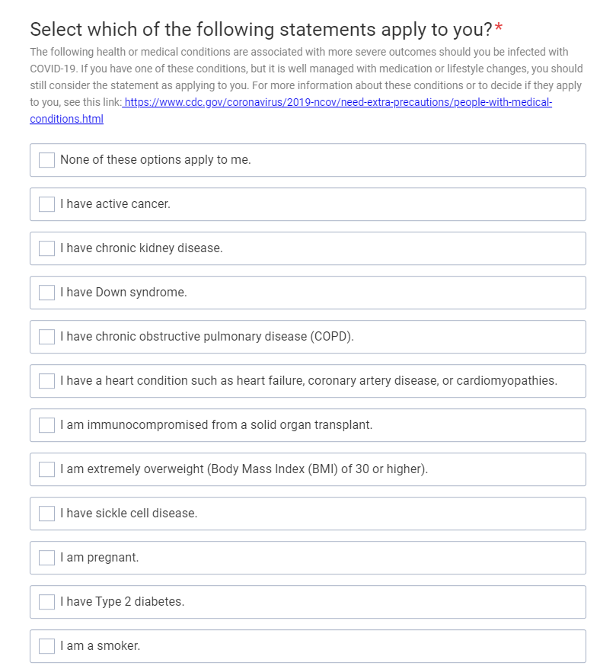The width and height of the screenshot is (616, 672).
Task: Tick the 'I have active cancer' checkbox
Action: tap(46, 204)
